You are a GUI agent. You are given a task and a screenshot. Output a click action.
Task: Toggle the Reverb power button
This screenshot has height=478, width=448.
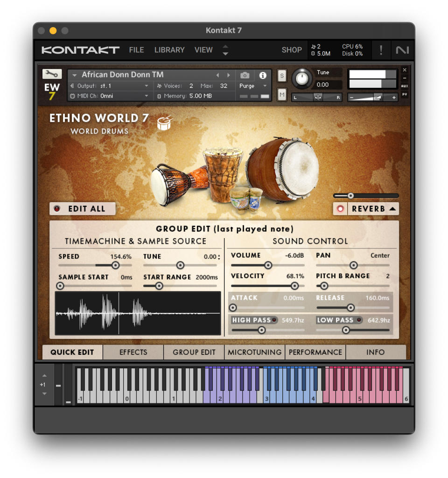point(340,209)
